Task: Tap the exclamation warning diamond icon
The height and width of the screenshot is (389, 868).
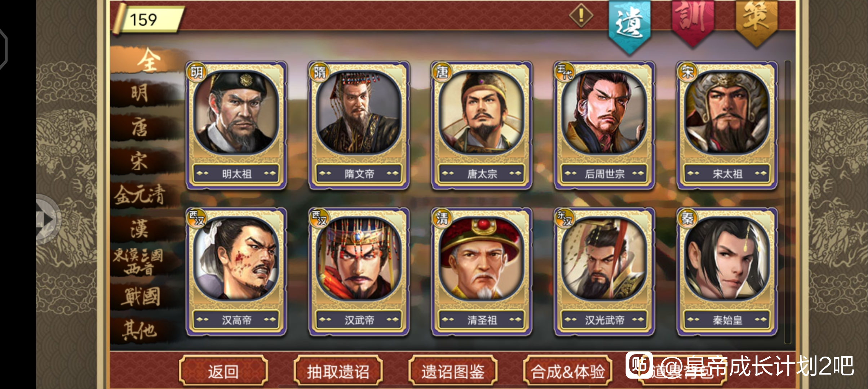Action: [x=581, y=16]
